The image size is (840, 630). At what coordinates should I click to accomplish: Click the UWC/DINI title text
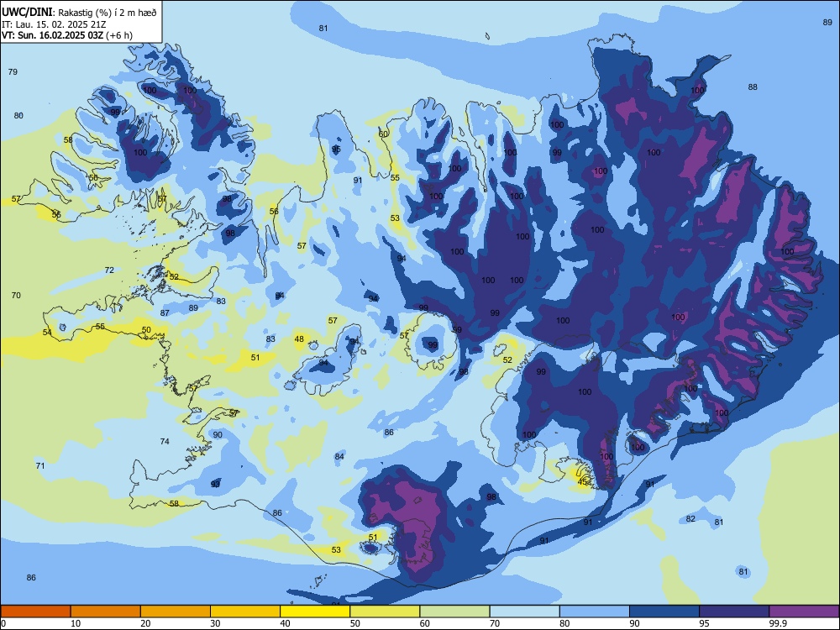[x=27, y=13]
